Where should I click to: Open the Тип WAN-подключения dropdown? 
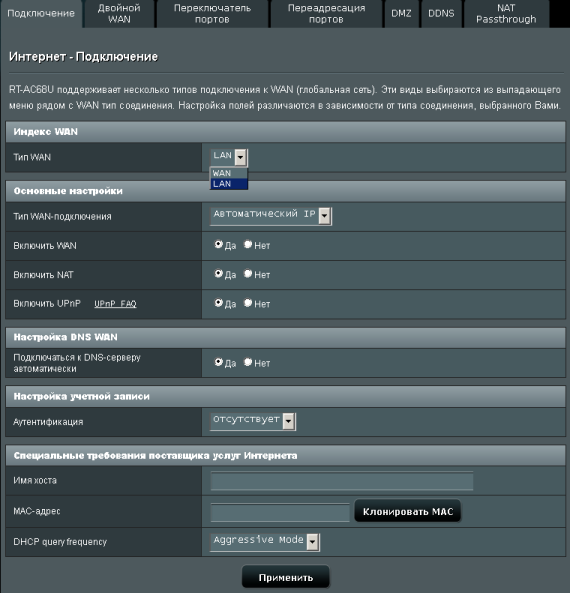[271, 216]
